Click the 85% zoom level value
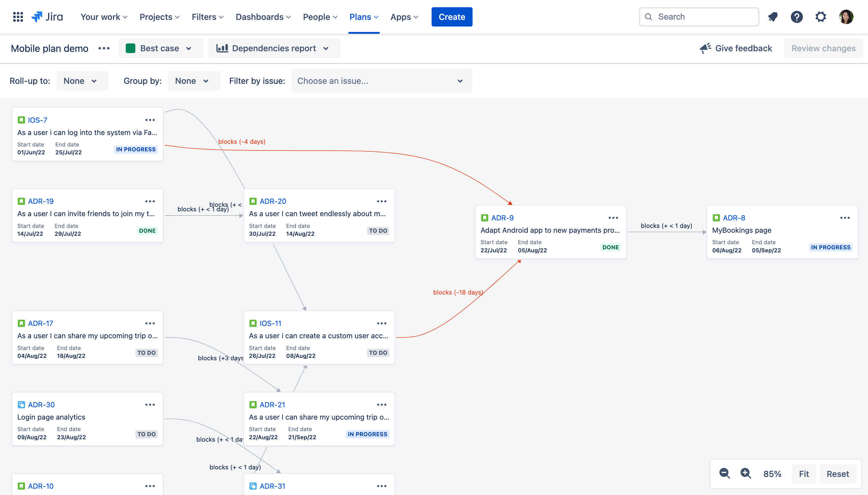 [772, 474]
